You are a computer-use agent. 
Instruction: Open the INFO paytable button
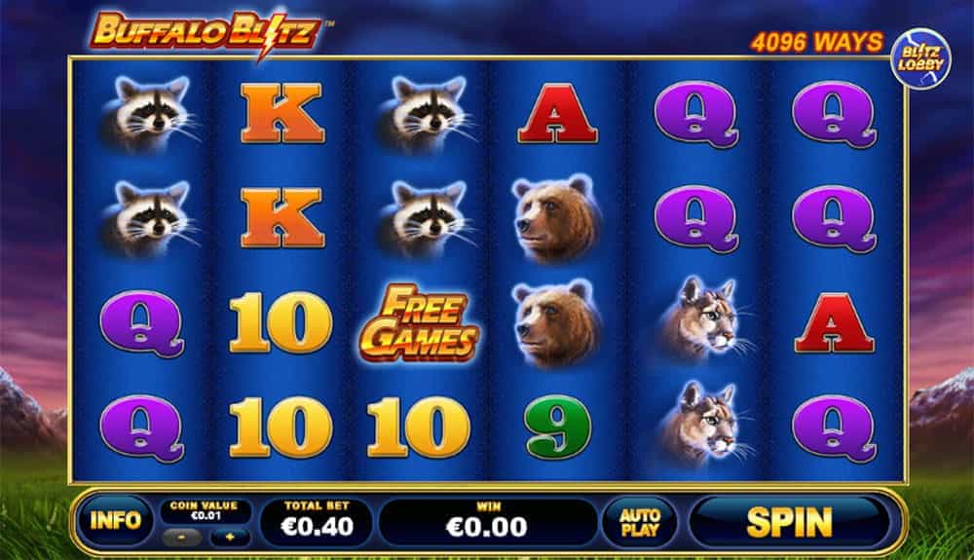pos(115,520)
